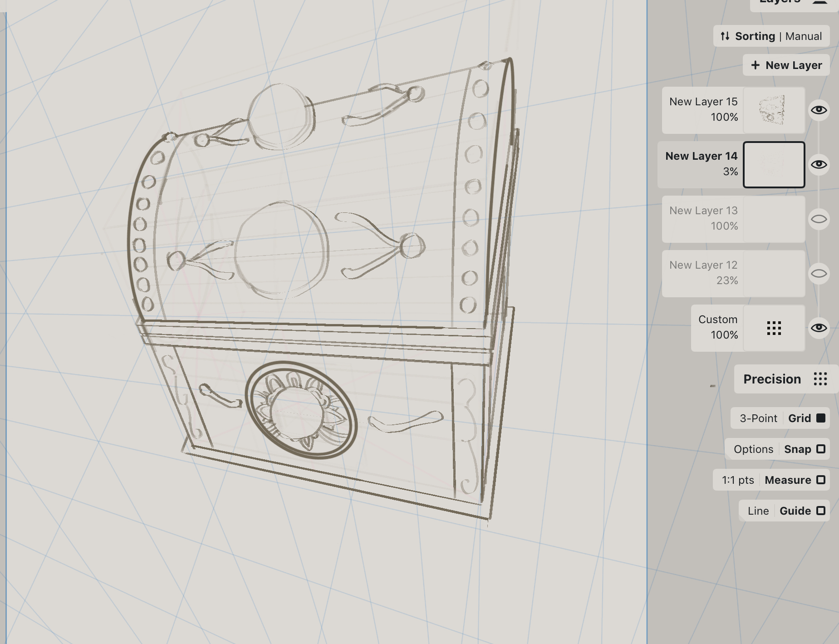The width and height of the screenshot is (839, 644).
Task: Open the 1:1 pts scale setting
Action: (738, 480)
